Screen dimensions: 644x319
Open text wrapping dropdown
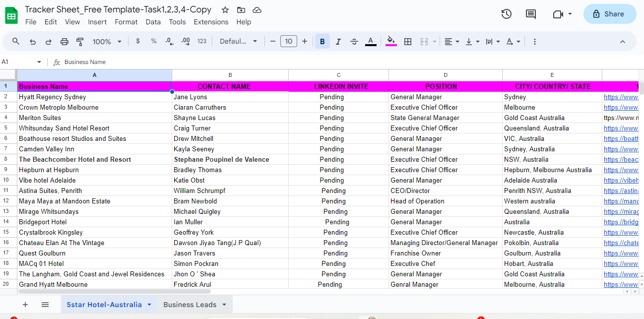click(x=493, y=42)
